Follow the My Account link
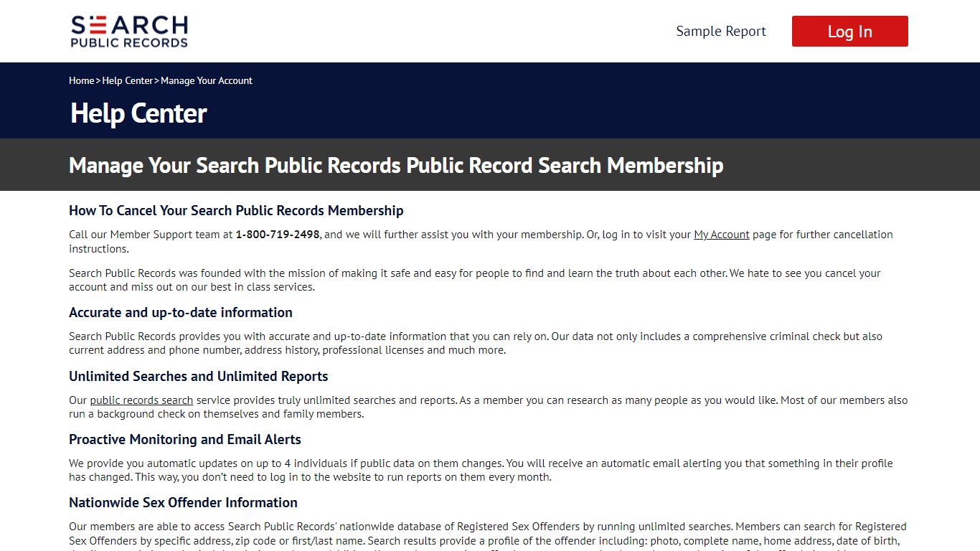 (x=722, y=235)
